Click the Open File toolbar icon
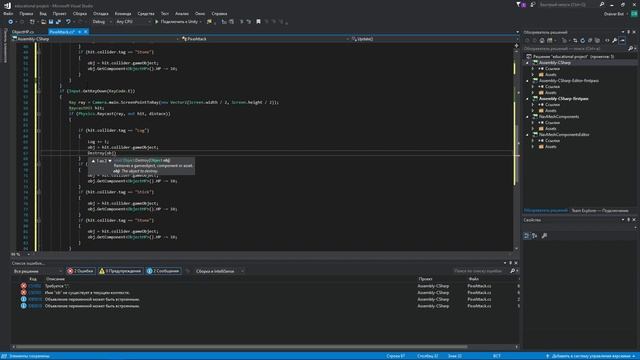 coord(43,22)
